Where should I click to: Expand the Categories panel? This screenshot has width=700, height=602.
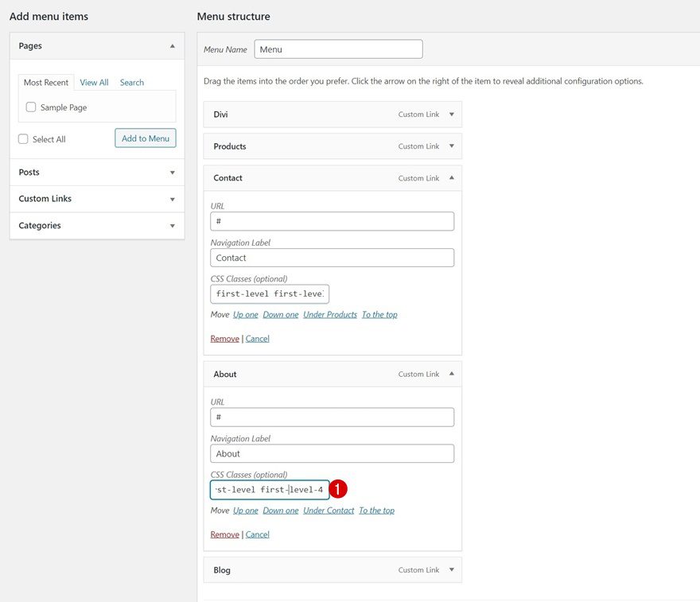tap(173, 226)
